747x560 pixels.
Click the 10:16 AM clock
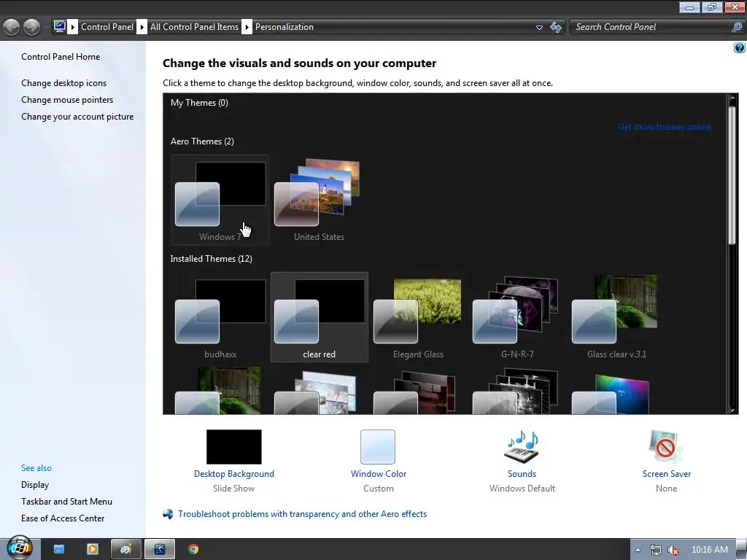point(709,550)
